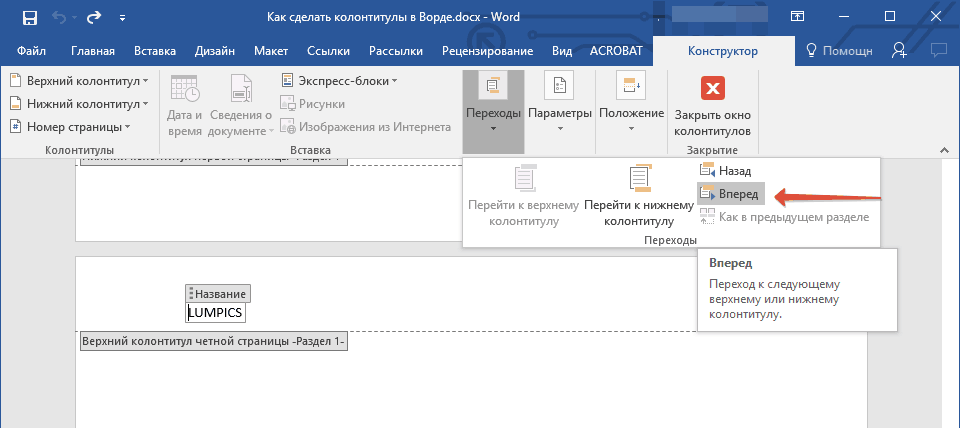
Task: Click Перейти к нижнему колонтитулу
Action: click(639, 195)
